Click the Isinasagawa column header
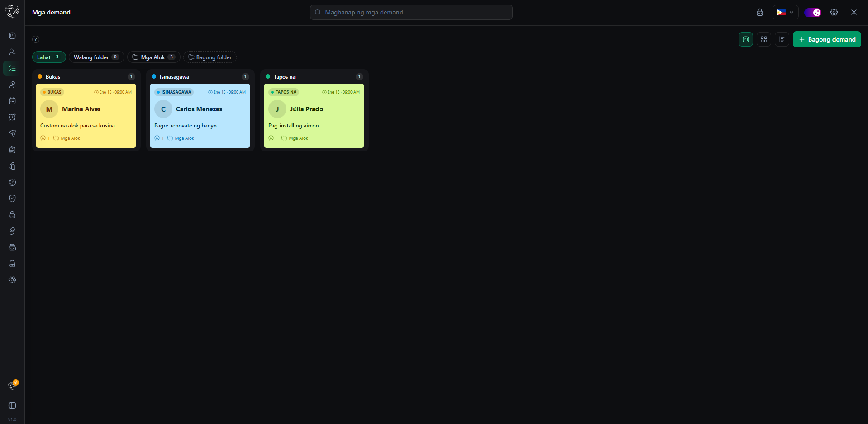868x424 pixels. 200,76
